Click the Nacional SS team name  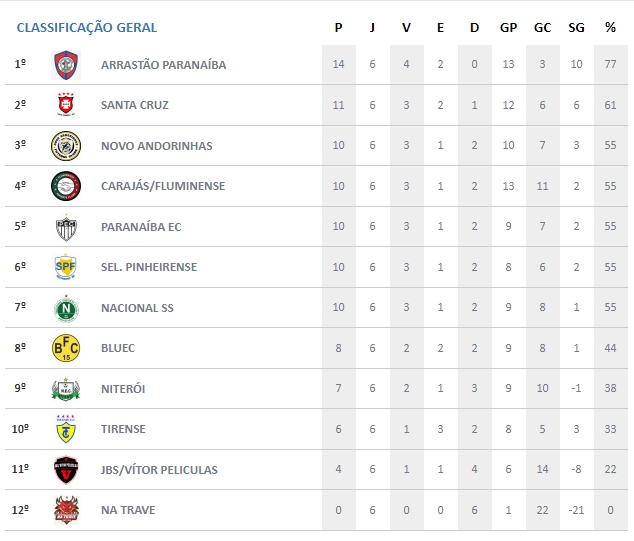pyautogui.click(x=137, y=308)
